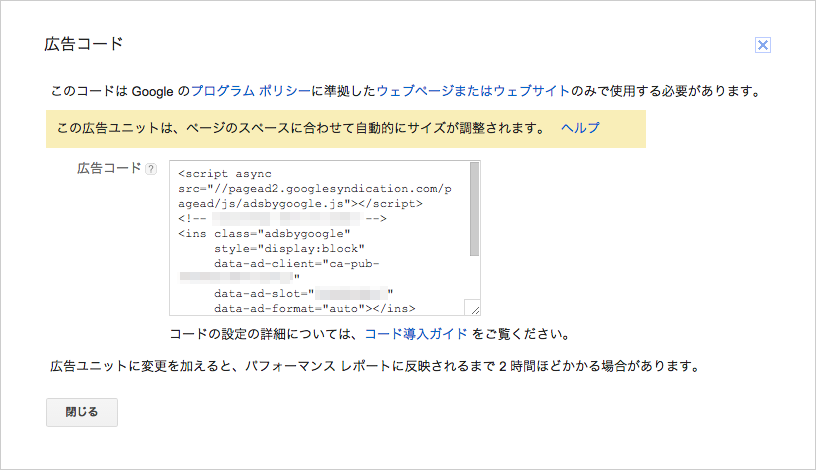Click the <script async line in the code
This screenshot has width=816, height=470.
[224, 174]
